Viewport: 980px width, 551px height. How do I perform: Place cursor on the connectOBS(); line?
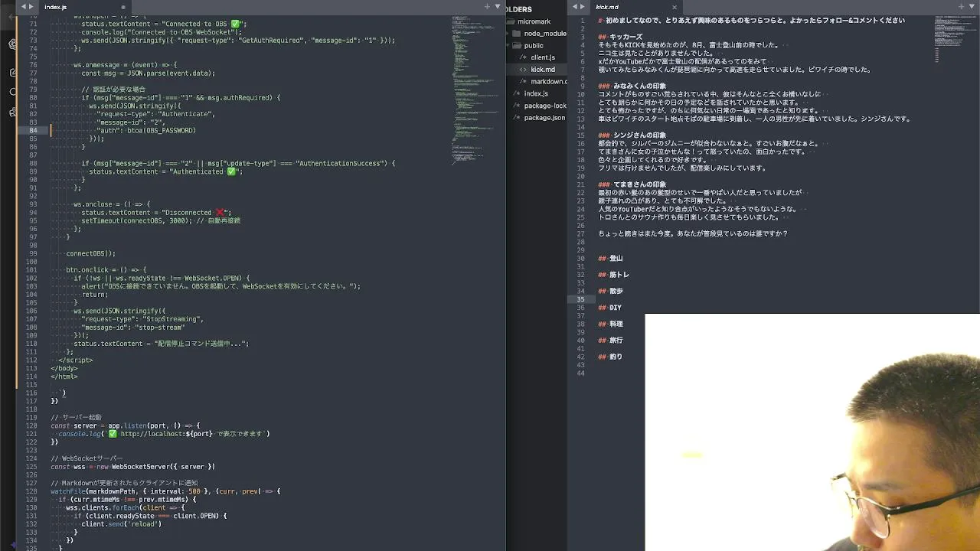[x=90, y=253]
